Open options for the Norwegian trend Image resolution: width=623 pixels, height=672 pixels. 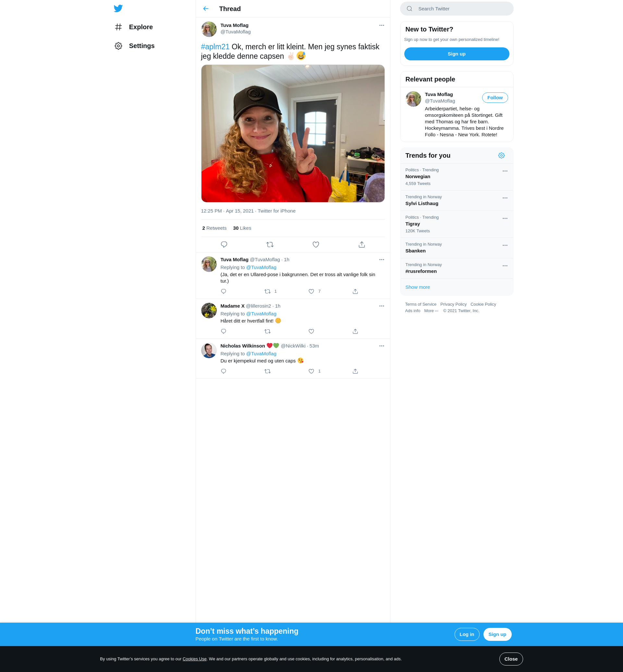505,171
